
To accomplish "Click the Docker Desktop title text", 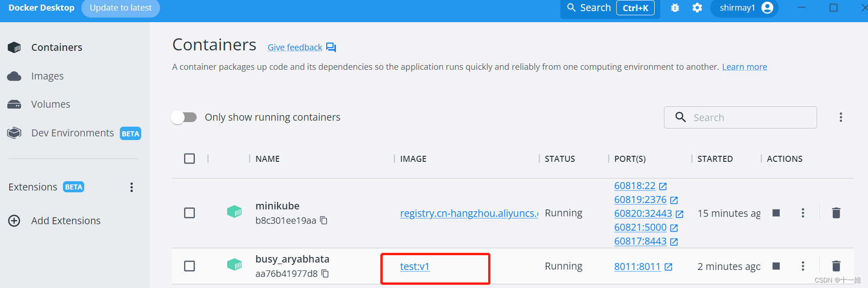I will tap(41, 8).
